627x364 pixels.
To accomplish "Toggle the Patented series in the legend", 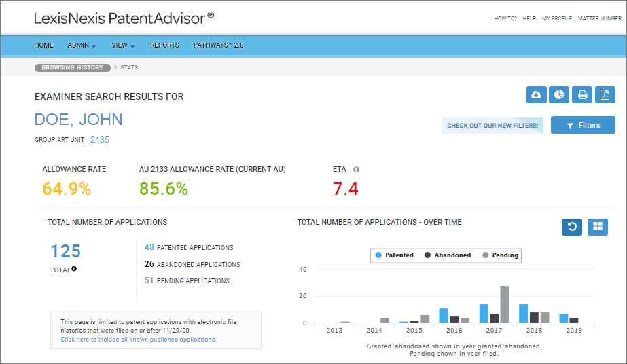I will [394, 255].
